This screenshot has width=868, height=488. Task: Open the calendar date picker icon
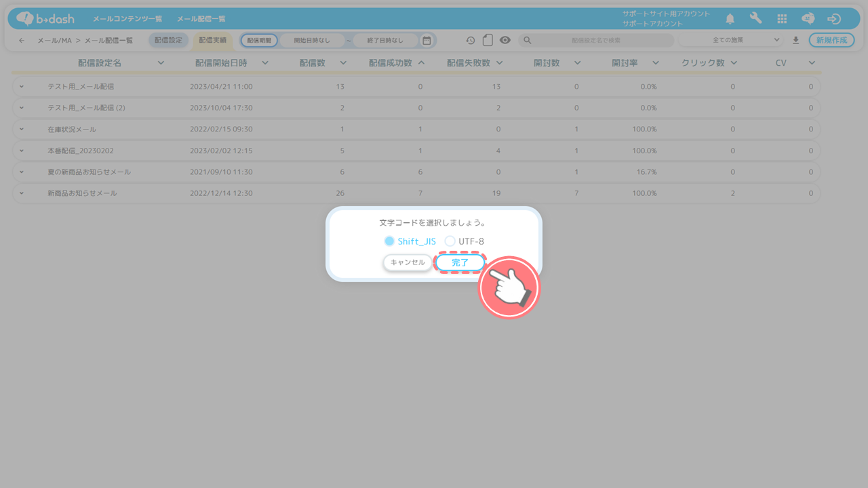coord(427,41)
